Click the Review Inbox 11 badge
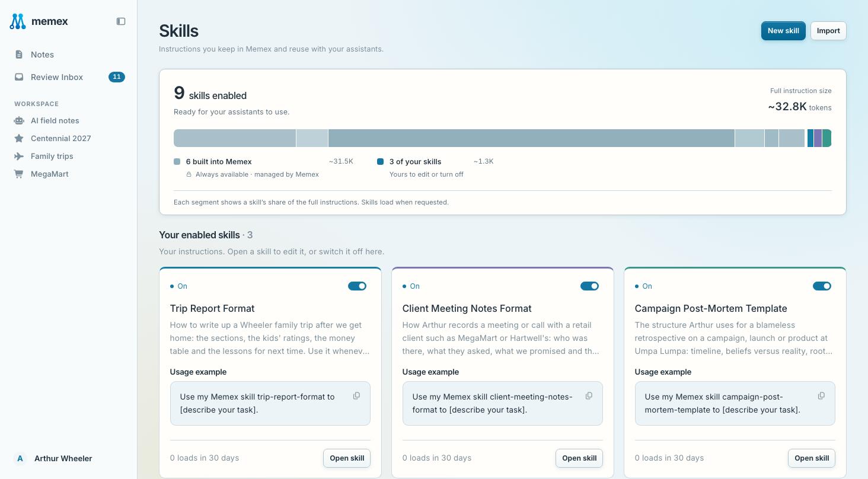Image resolution: width=868 pixels, height=479 pixels. 117,77
